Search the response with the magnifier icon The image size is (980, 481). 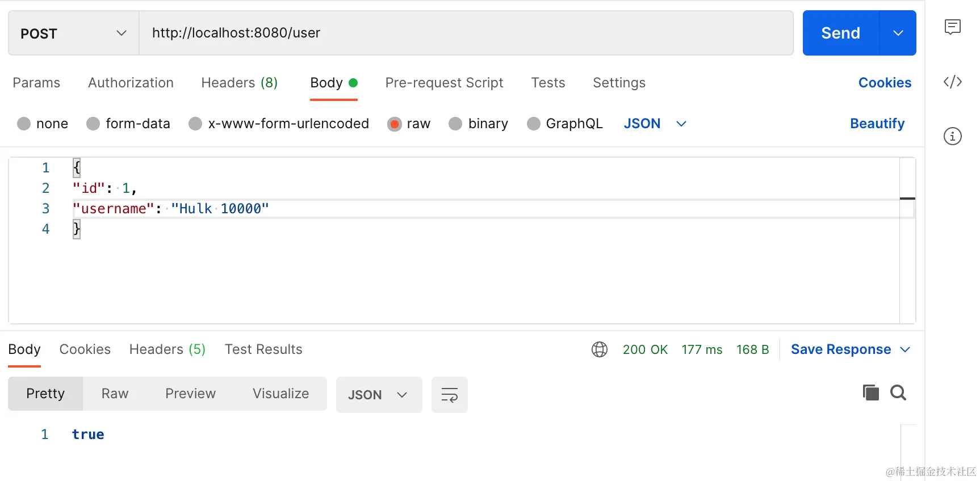tap(898, 393)
